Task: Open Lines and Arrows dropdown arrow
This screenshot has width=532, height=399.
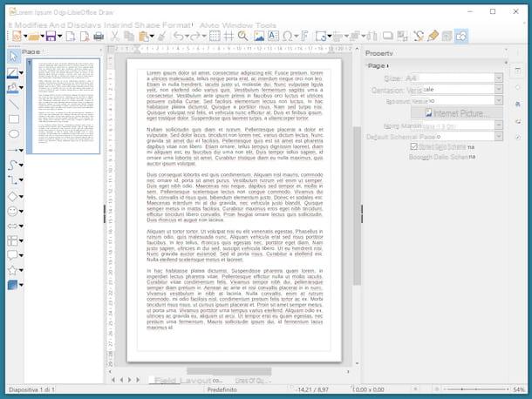Action: click(21, 150)
